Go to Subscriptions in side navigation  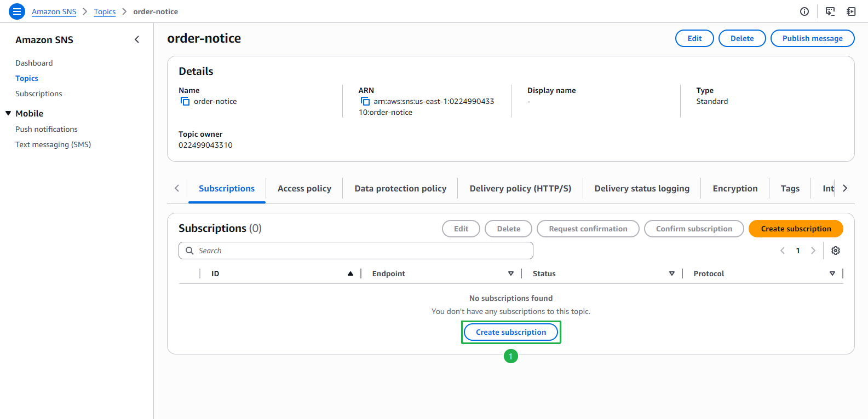39,94
